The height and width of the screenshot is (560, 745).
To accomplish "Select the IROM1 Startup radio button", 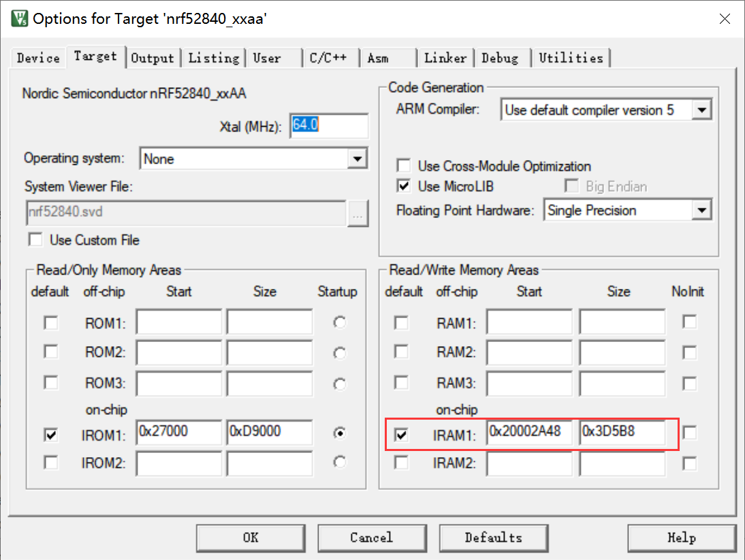I will pyautogui.click(x=340, y=433).
